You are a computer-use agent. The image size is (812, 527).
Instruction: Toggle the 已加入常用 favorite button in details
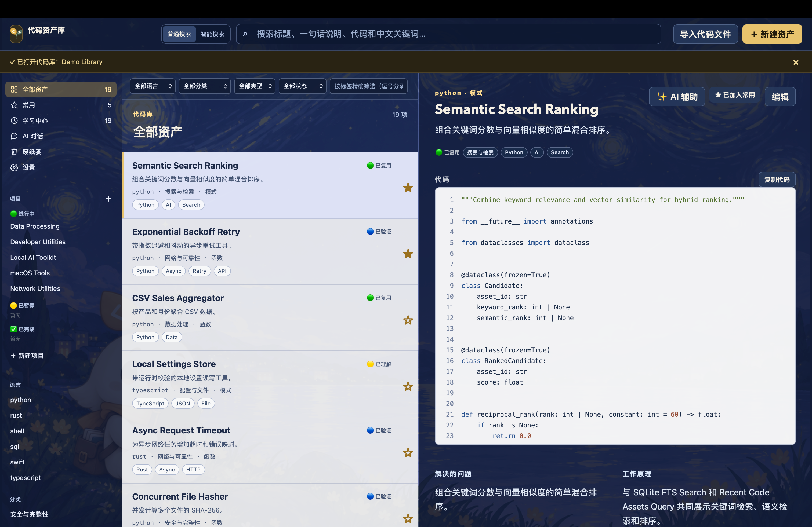click(735, 95)
